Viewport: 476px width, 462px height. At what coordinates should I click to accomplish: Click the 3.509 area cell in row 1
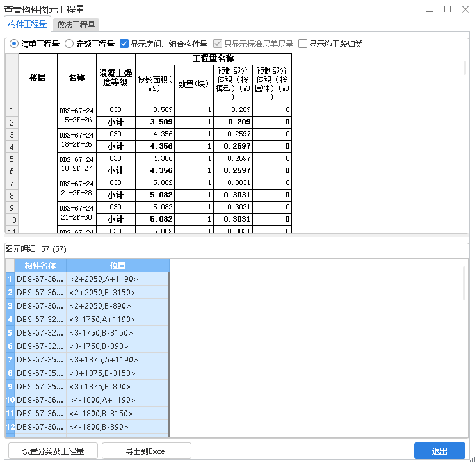click(155, 110)
